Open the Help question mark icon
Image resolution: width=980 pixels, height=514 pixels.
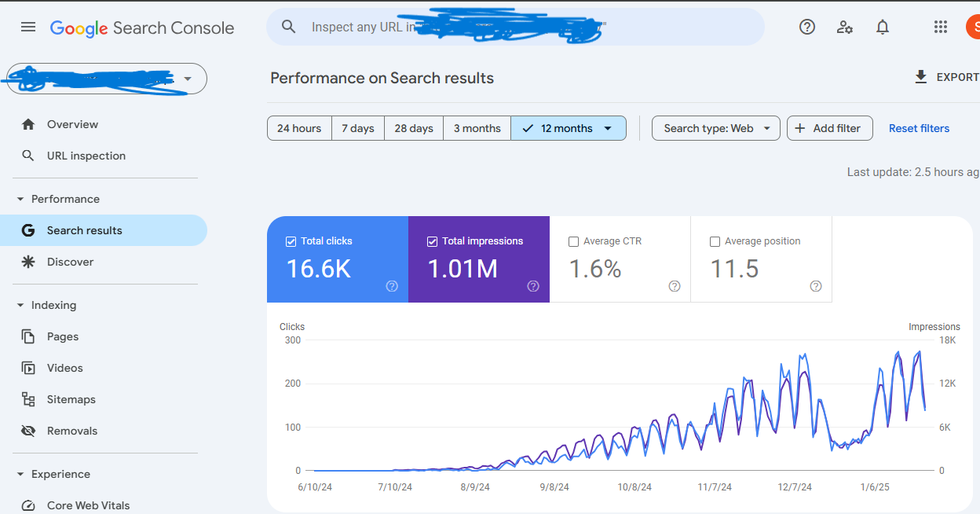[x=807, y=27]
